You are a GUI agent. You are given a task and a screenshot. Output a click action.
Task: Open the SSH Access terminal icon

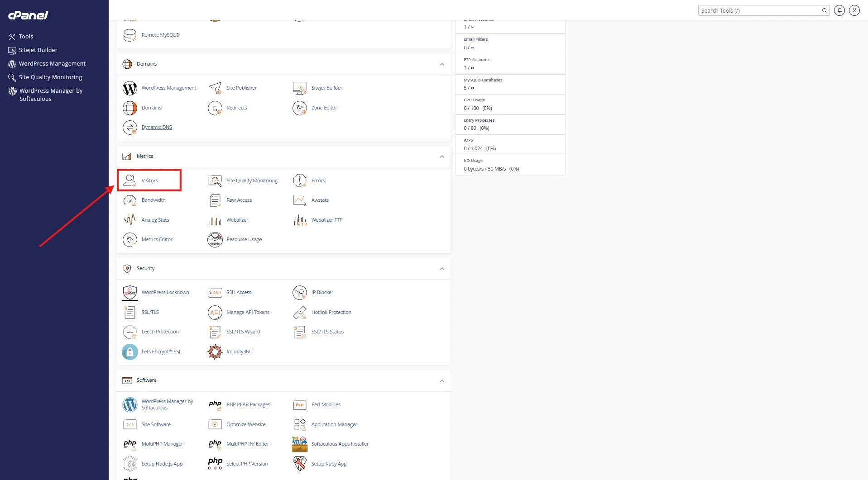pyautogui.click(x=215, y=292)
